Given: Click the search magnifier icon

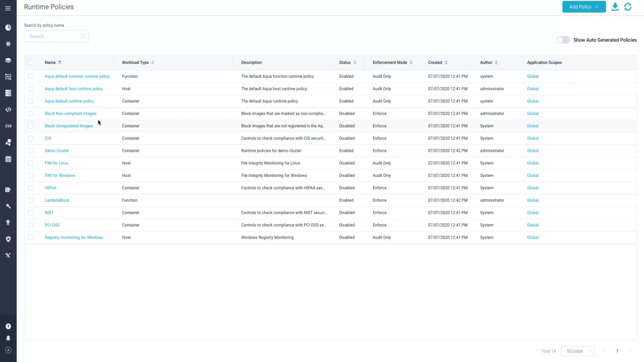Looking at the screenshot, I should (83, 36).
